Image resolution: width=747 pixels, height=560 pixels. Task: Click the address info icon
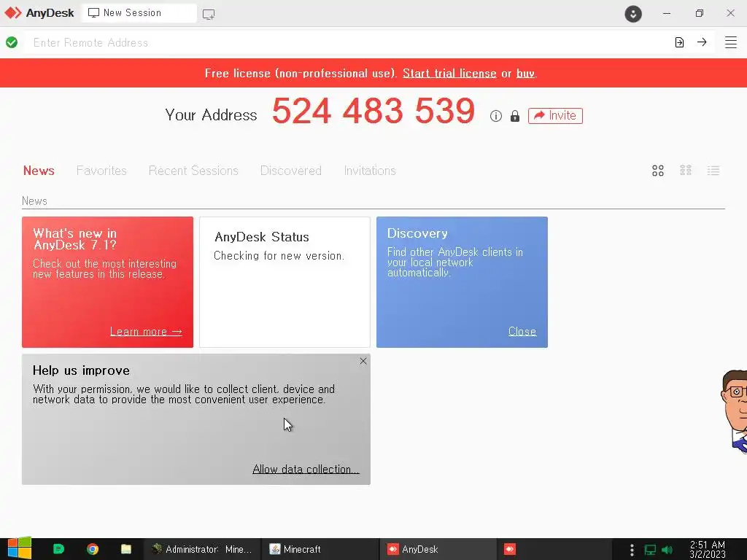pos(496,116)
